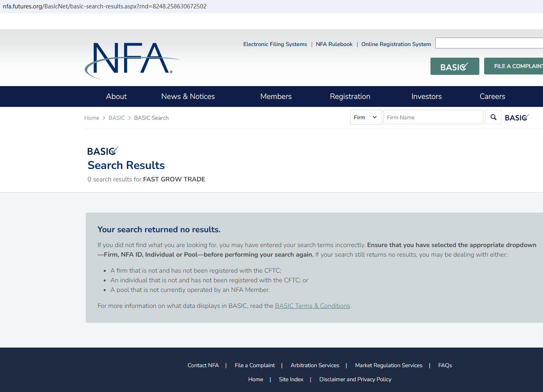Open the Firm search type dropdown

click(x=366, y=117)
